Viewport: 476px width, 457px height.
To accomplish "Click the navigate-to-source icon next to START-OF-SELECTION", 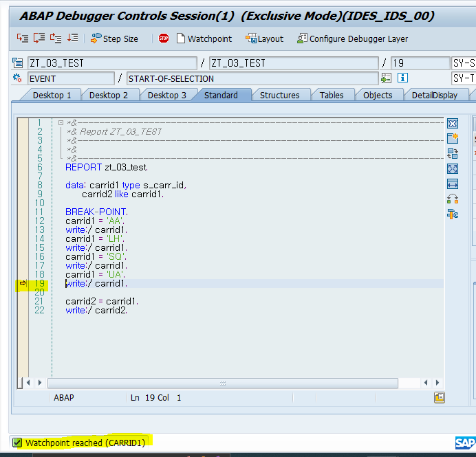I will [387, 78].
